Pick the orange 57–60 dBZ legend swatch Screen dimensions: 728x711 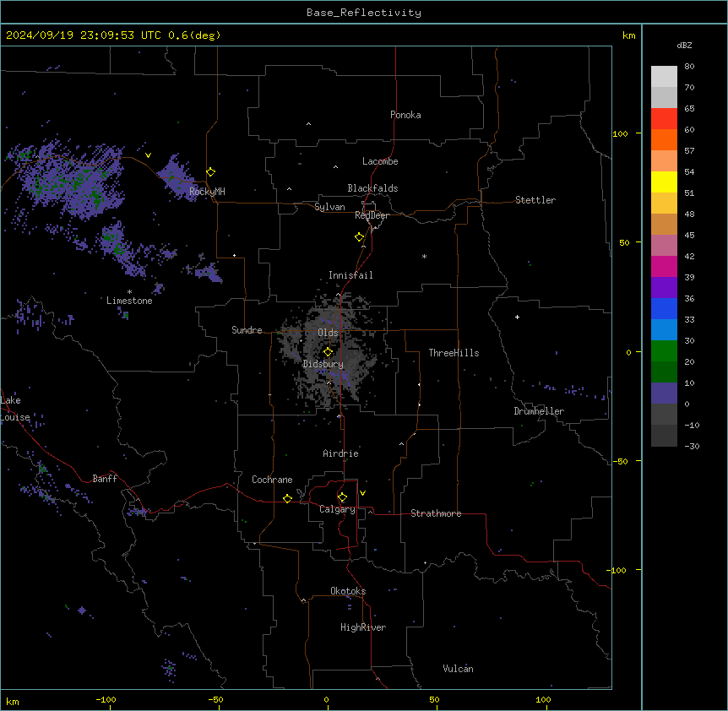[664, 139]
